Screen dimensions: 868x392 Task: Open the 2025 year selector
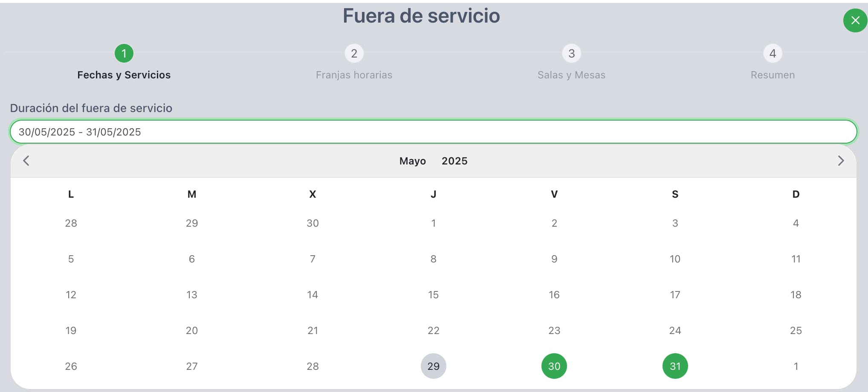pyautogui.click(x=454, y=161)
